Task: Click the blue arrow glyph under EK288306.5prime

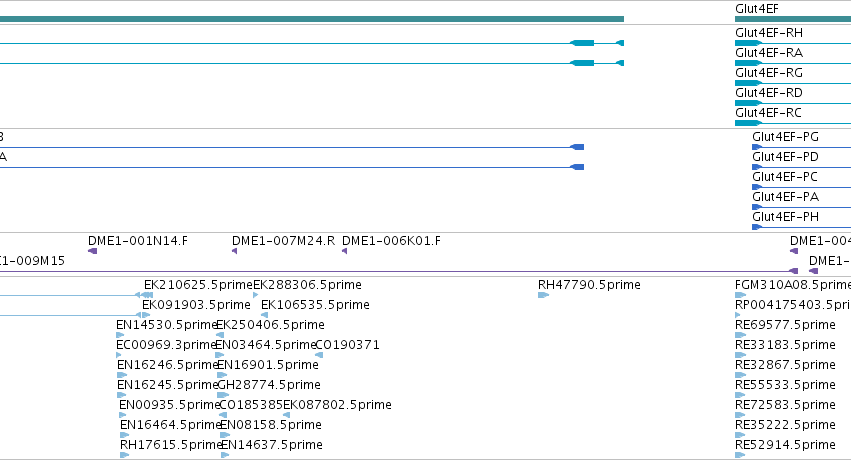Action: [256, 295]
